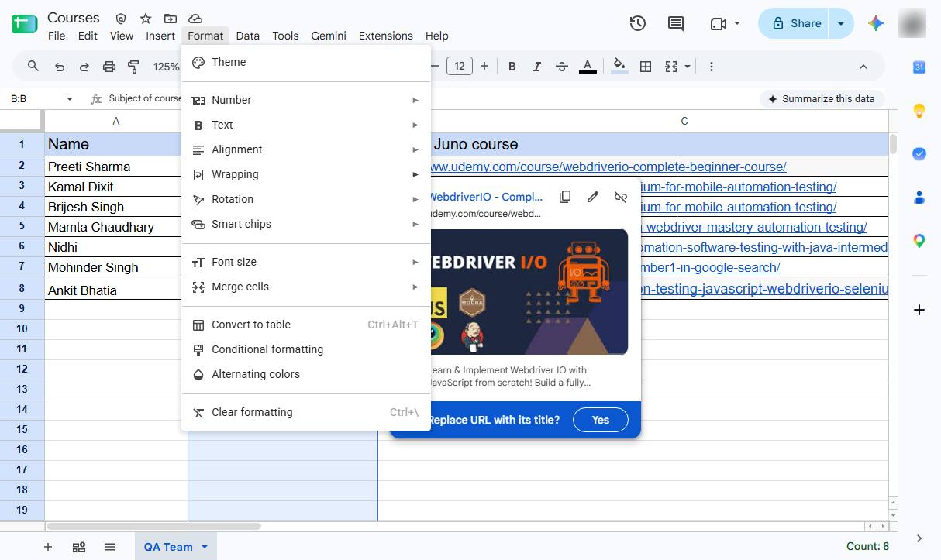The image size is (941, 560).
Task: Remove the link in preview card
Action: 620,197
